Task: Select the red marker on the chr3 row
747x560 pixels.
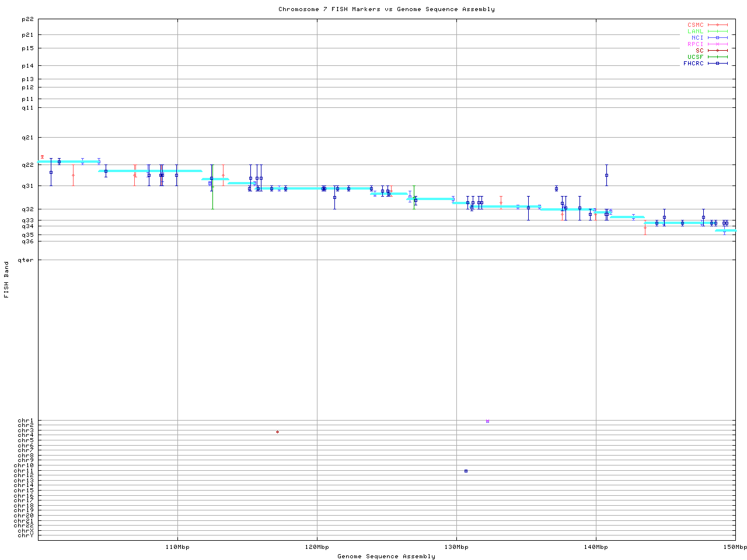Action: [277, 432]
